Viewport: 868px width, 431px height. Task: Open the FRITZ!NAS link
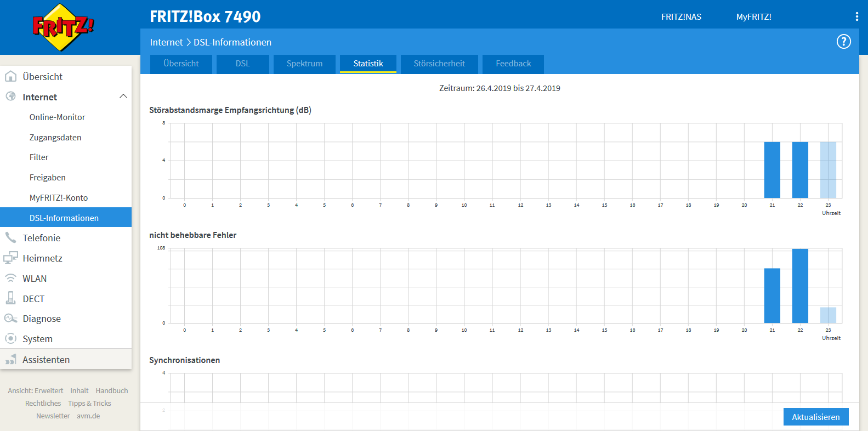(x=681, y=17)
